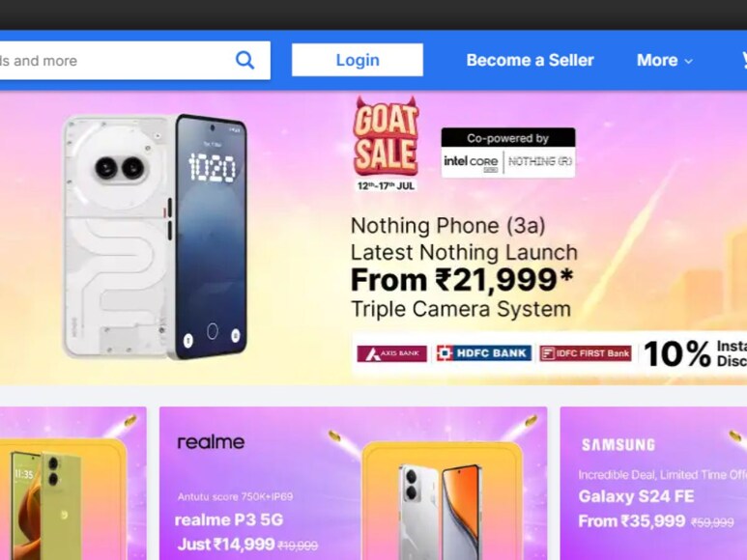747x560 pixels.
Task: Open the Samsung Galaxy S24 FE card
Action: [653, 483]
